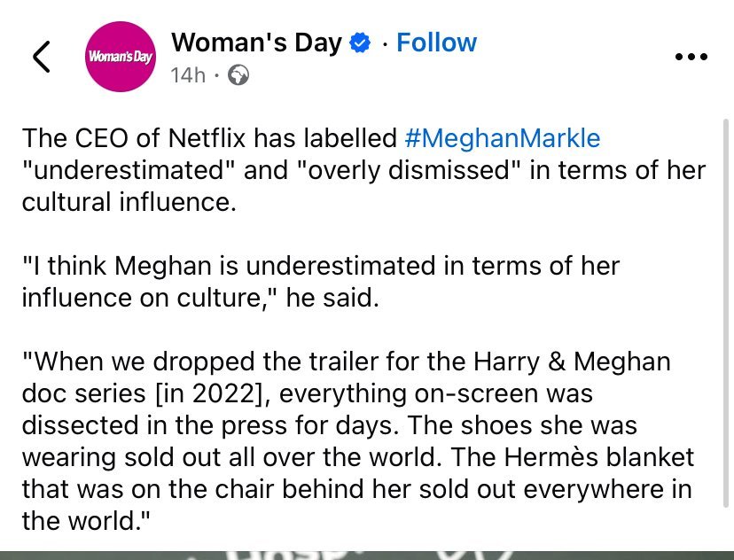Screen dimensions: 734x560
Task: Open the three-dot post options menu
Action: (691, 57)
